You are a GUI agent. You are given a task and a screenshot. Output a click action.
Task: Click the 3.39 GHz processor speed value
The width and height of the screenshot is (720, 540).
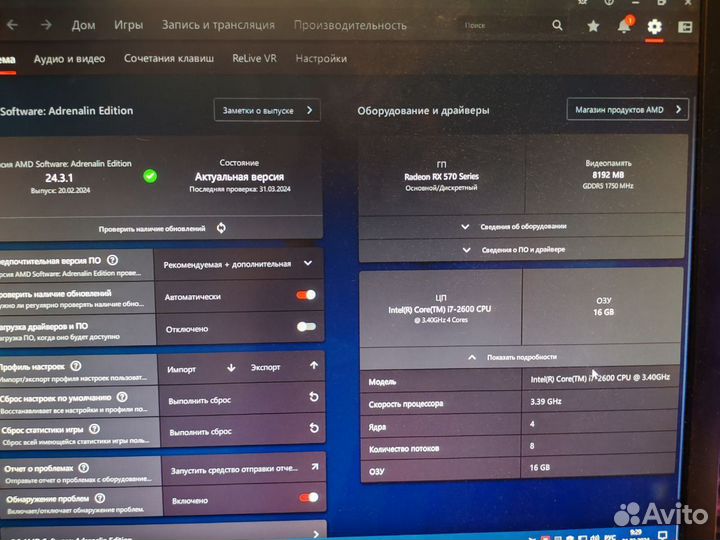546,401
